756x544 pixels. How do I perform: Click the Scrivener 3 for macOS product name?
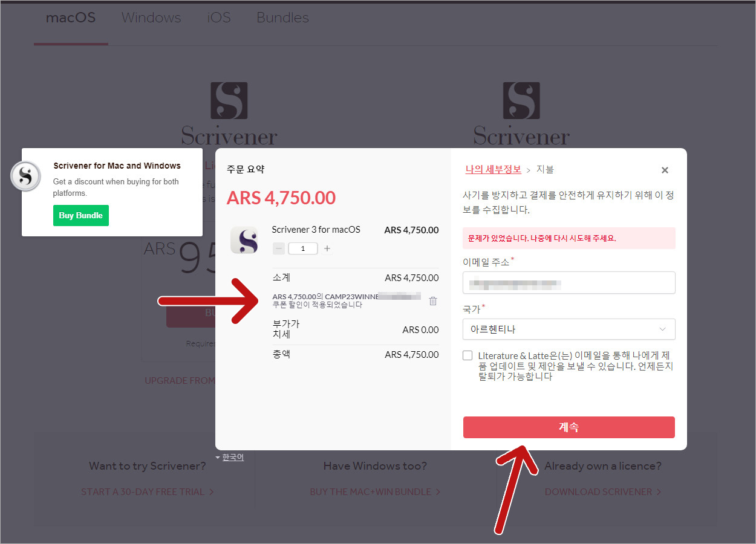pyautogui.click(x=316, y=230)
